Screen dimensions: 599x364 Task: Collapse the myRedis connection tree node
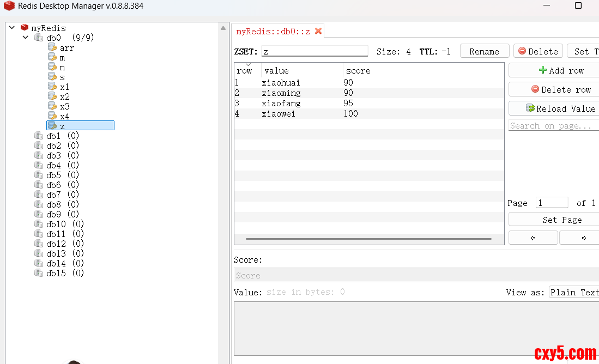[x=12, y=28]
